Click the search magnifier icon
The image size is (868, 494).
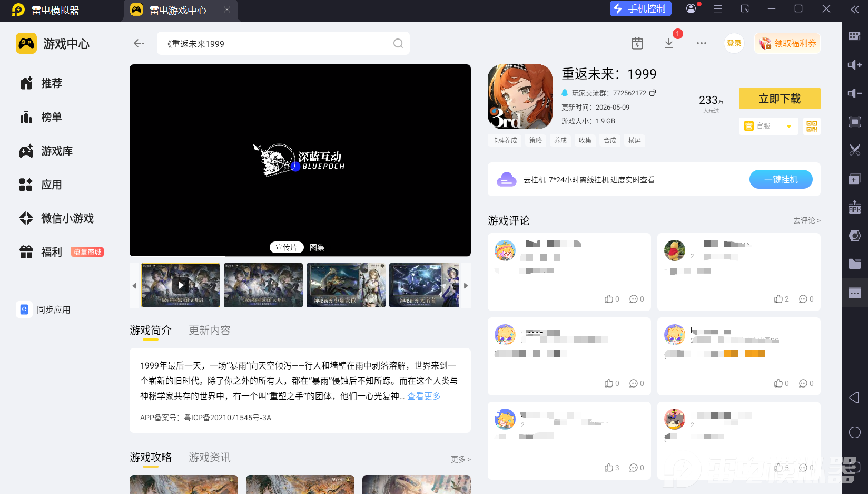[398, 43]
